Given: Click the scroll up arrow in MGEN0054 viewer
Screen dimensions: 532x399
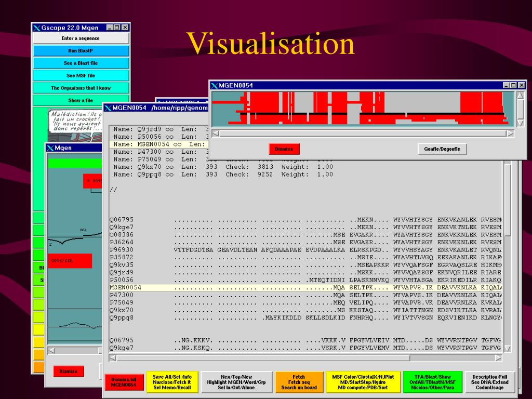Looking at the screenshot, I should 521,96.
